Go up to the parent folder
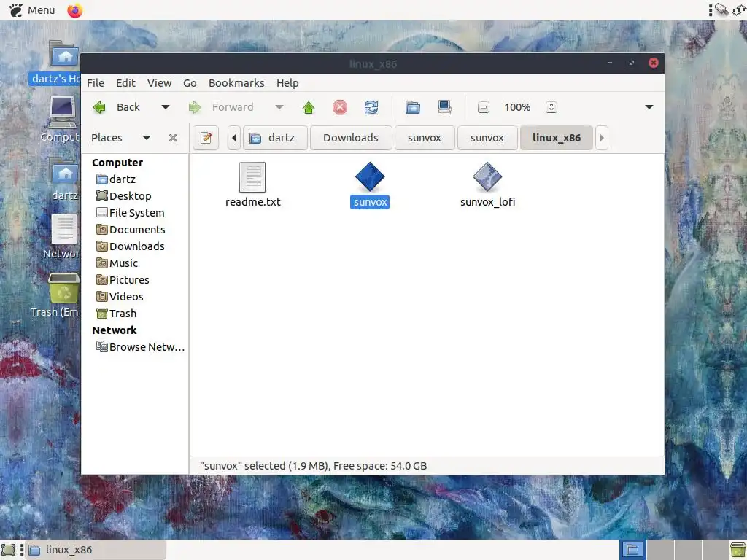Screen dimensions: 747x560 tap(309, 108)
